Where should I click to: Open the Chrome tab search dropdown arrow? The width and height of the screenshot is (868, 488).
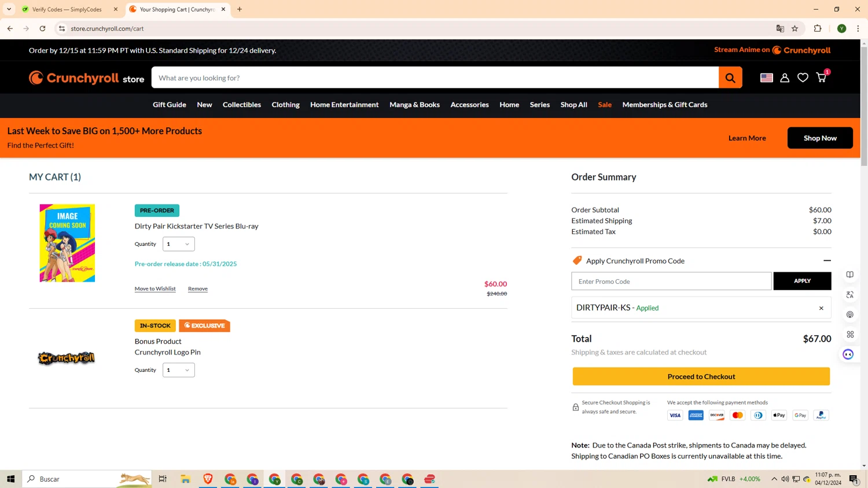9,9
